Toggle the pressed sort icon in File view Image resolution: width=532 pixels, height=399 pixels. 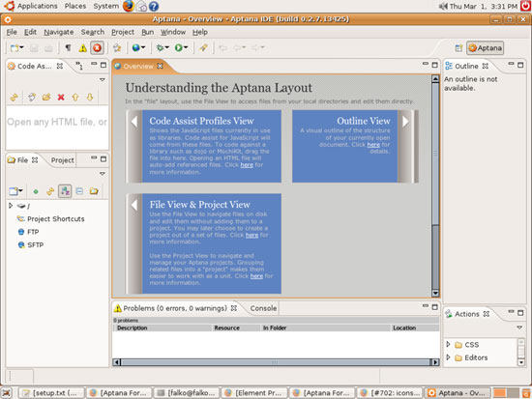pyautogui.click(x=65, y=191)
